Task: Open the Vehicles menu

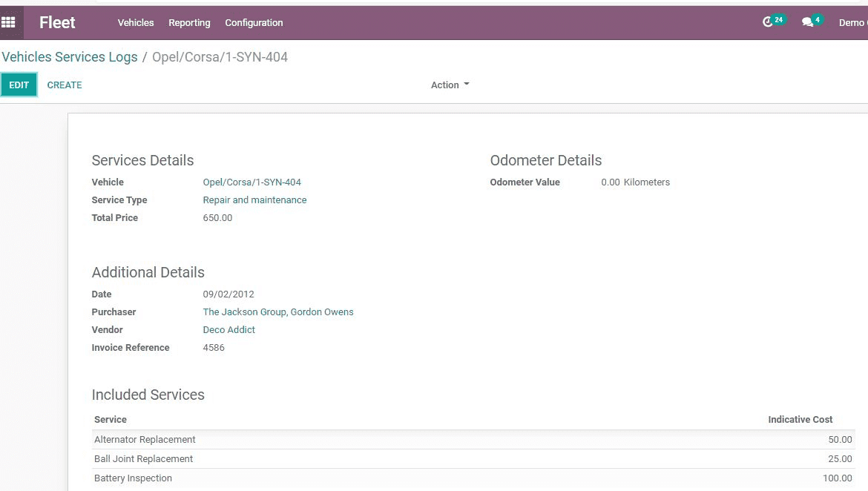Action: pos(136,23)
